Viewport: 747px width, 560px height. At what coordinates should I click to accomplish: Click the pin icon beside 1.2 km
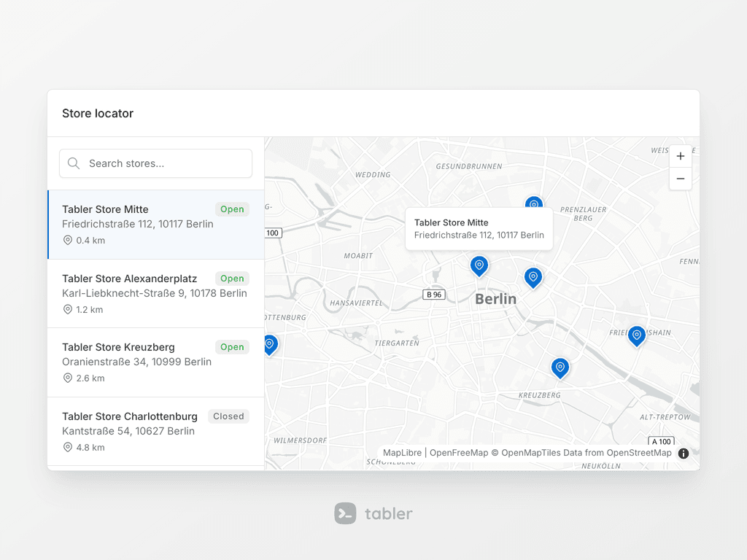point(68,309)
